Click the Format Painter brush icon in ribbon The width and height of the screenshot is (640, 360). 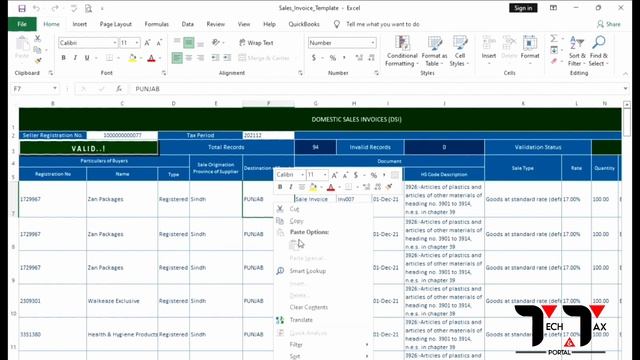pyautogui.click(x=38, y=61)
